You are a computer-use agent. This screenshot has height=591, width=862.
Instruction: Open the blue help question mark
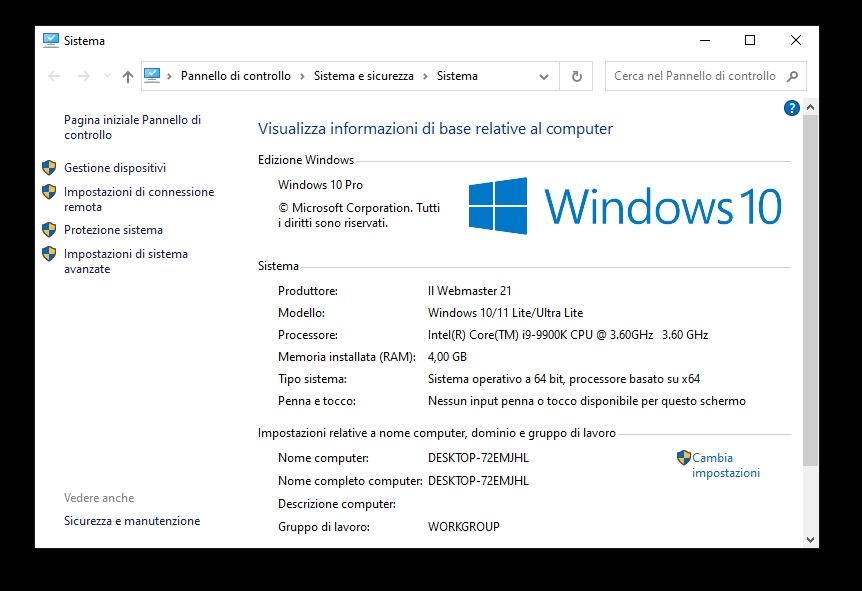pyautogui.click(x=791, y=108)
